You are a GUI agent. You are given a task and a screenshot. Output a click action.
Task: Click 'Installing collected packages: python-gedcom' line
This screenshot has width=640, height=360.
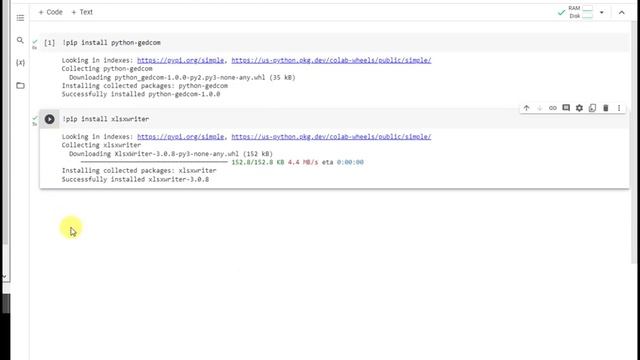click(145, 86)
